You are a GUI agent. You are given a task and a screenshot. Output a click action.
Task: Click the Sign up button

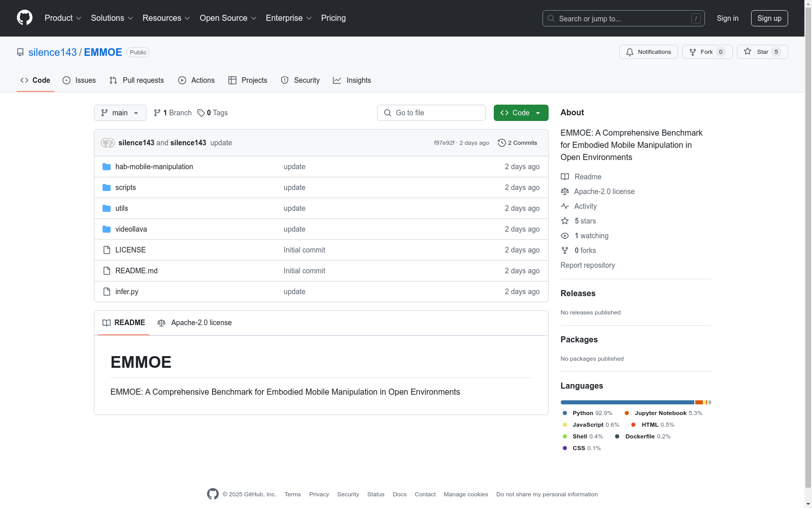pyautogui.click(x=769, y=18)
